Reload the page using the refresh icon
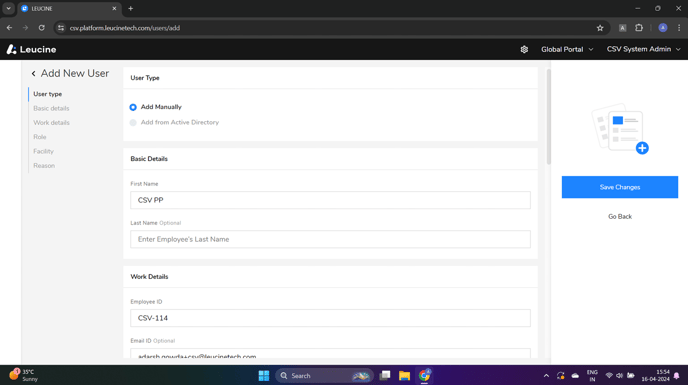 pos(41,28)
